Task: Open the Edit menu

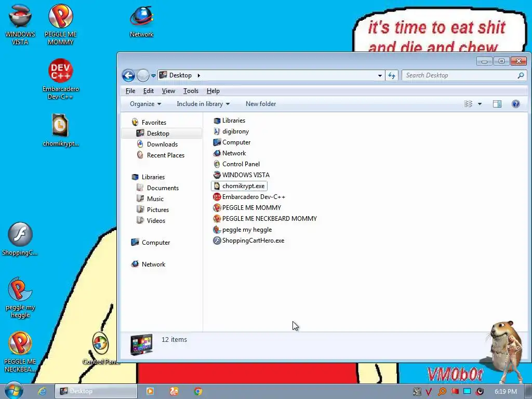Action: (x=148, y=91)
